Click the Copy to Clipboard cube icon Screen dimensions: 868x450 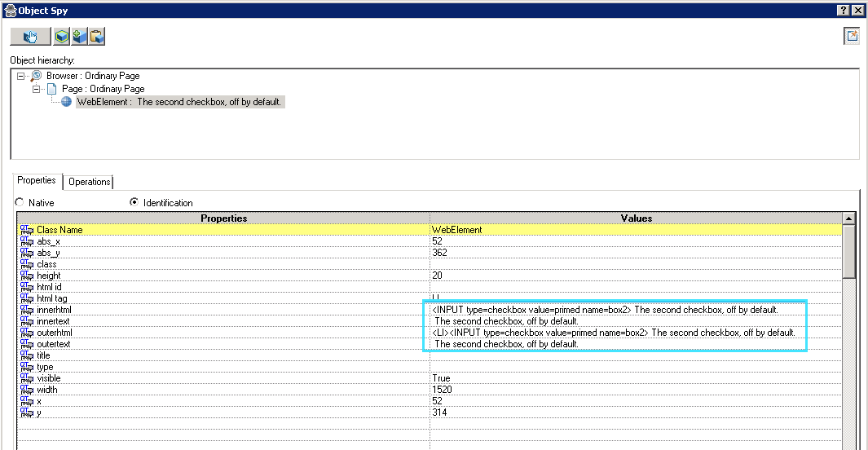97,37
